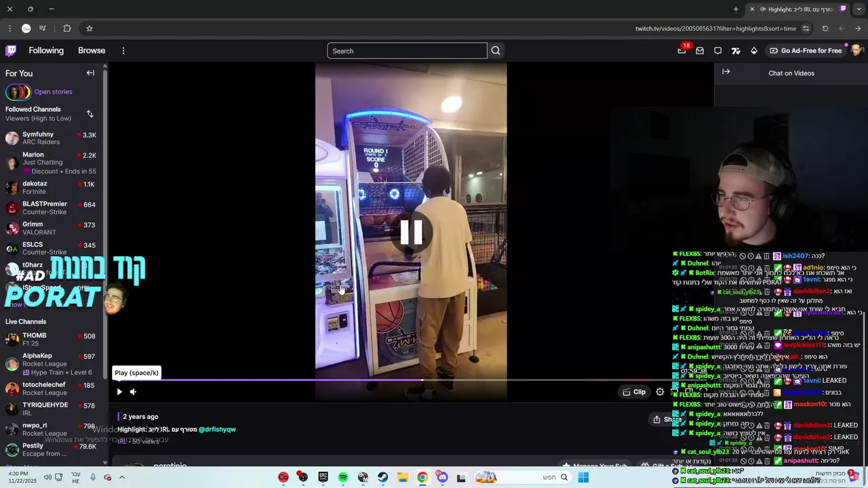Viewport: 868px width, 488px height.
Task: Change followed channels sort order
Action: (90, 114)
